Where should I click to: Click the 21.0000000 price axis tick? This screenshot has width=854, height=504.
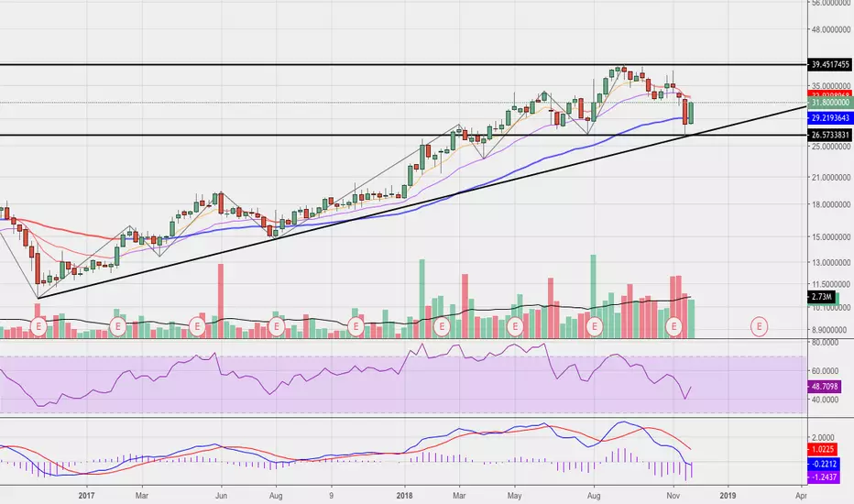pyautogui.click(x=831, y=177)
